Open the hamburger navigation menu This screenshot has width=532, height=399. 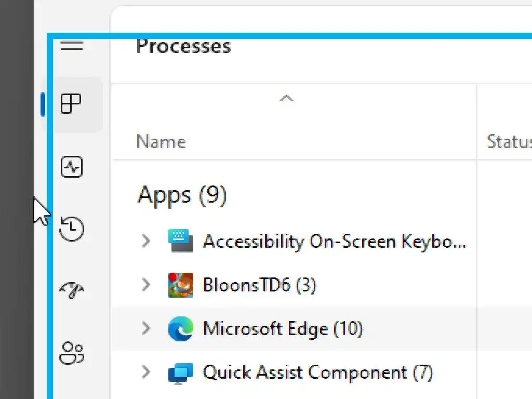(72, 46)
